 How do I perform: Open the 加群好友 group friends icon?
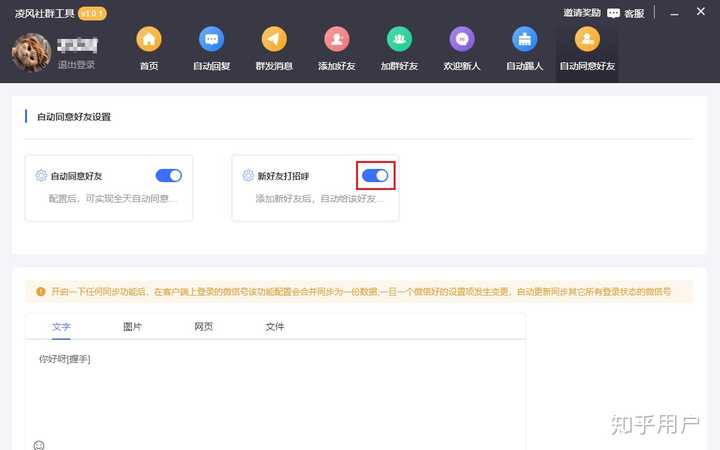coord(399,39)
